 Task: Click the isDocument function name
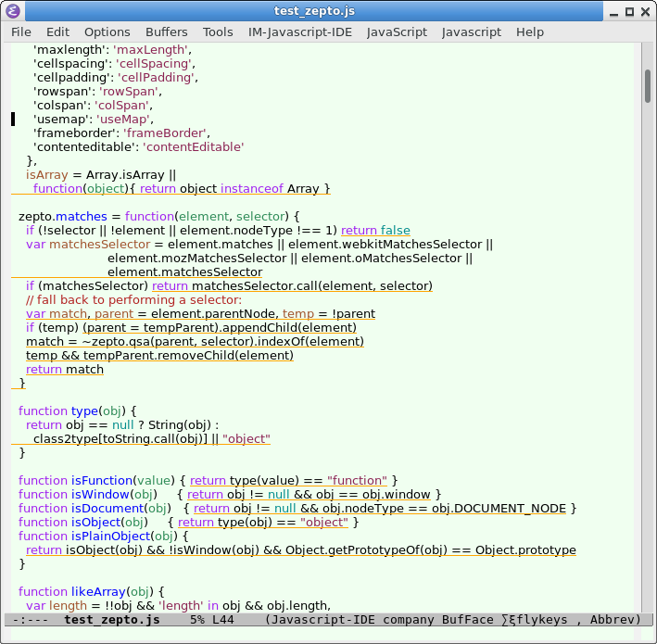[107, 508]
